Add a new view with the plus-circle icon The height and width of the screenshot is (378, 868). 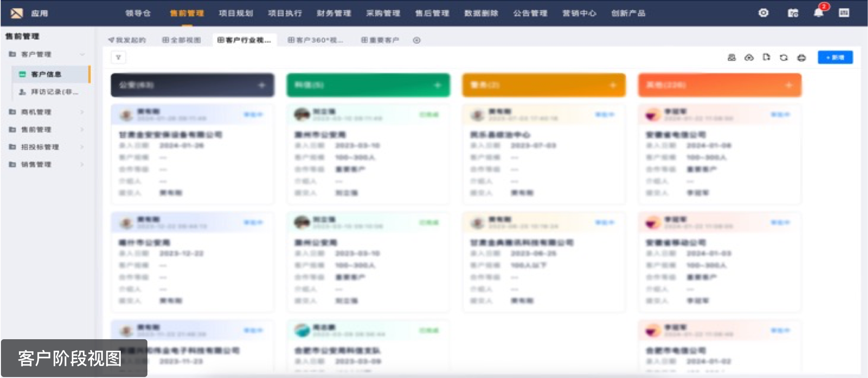(417, 40)
